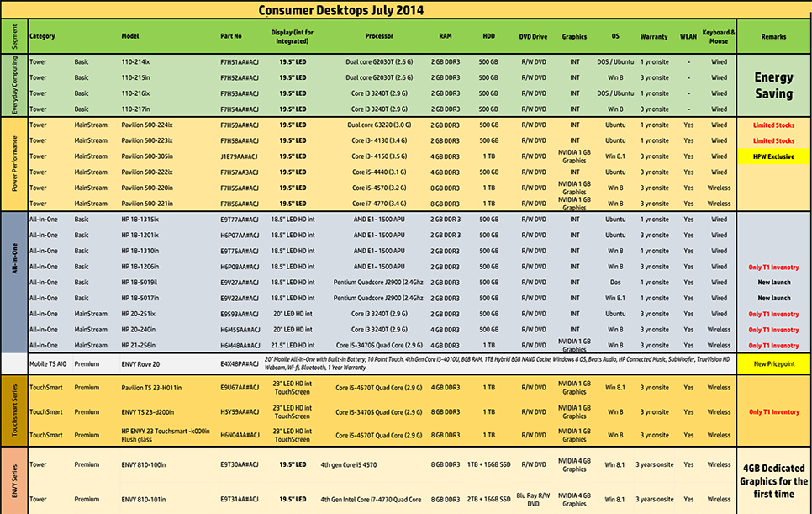Select the Only T1 Inventory Touchsmart remark
The height and width of the screenshot is (514, 812).
pyautogui.click(x=773, y=412)
